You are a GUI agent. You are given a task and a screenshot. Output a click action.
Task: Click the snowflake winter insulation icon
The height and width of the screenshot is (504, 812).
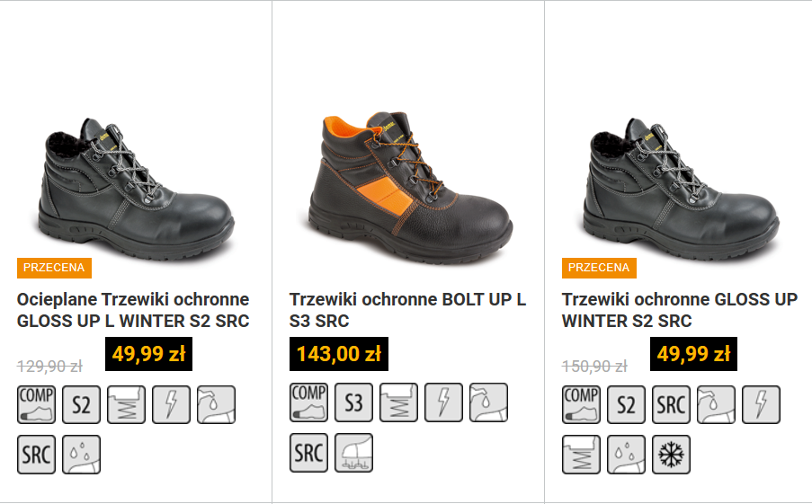pyautogui.click(x=671, y=455)
